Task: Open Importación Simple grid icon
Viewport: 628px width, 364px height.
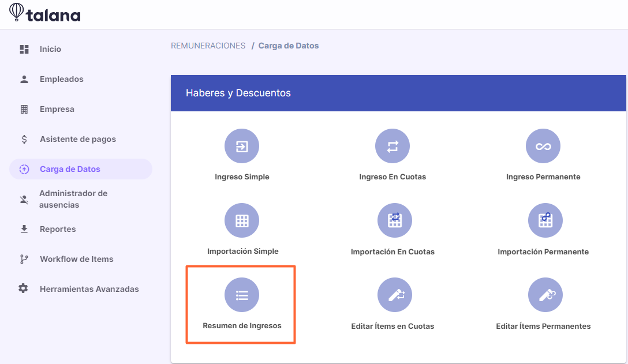Action: (x=242, y=220)
